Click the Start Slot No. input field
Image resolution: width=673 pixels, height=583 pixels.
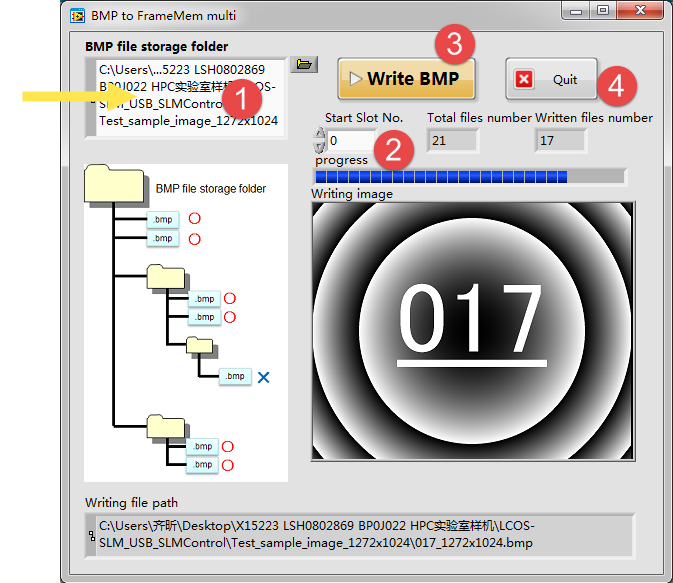[351, 140]
